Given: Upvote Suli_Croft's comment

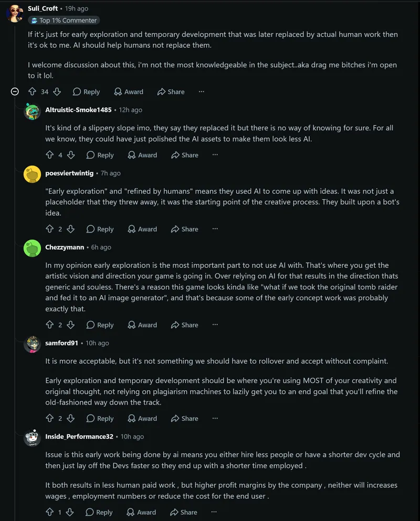Looking at the screenshot, I should [32, 91].
